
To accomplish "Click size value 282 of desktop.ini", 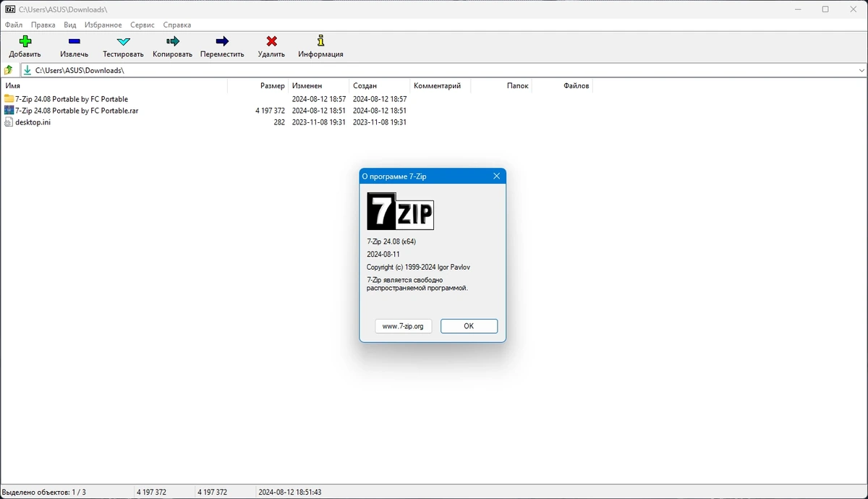I will pos(279,122).
